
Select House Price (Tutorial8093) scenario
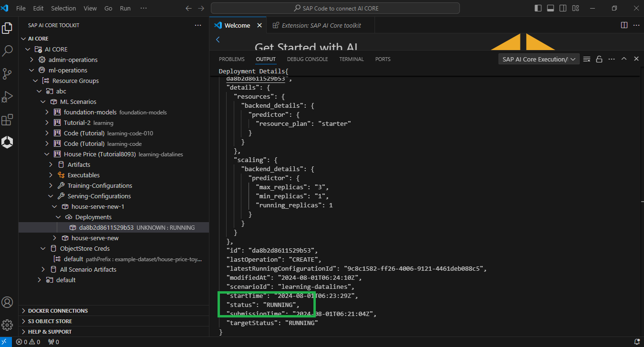114,154
